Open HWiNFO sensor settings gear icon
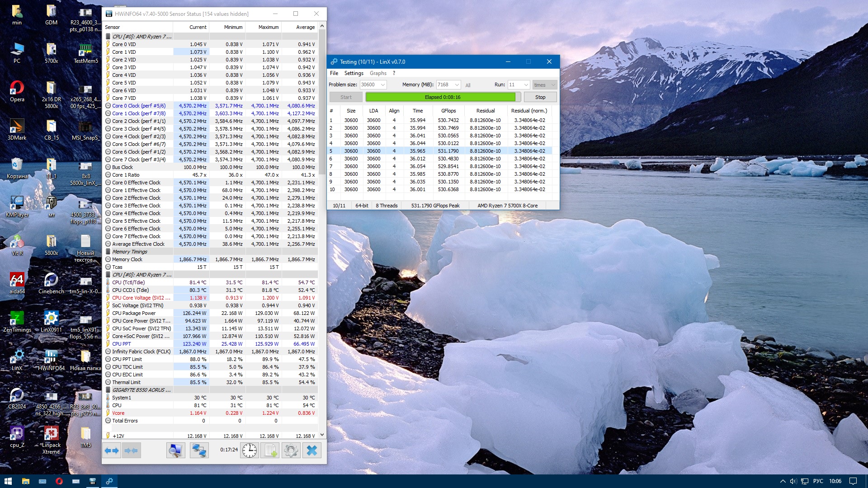The height and width of the screenshot is (488, 868). point(291,450)
